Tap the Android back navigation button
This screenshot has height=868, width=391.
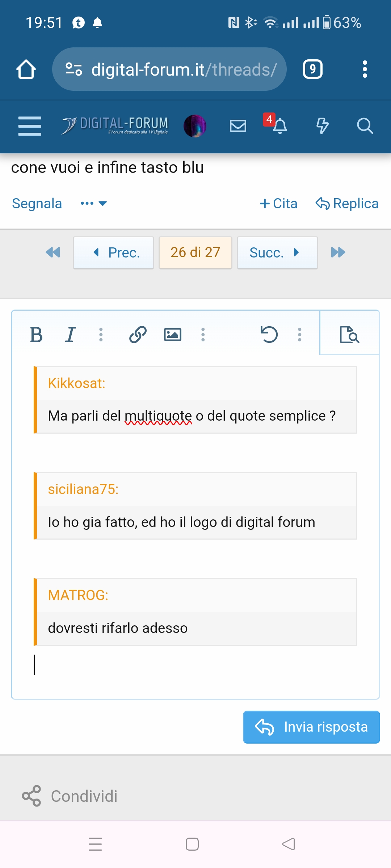click(x=289, y=844)
